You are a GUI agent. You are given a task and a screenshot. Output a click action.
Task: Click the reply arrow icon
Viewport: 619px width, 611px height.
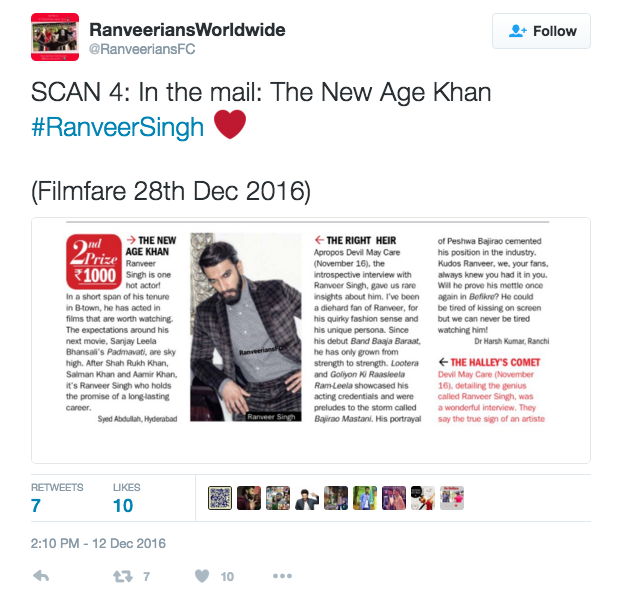(x=41, y=576)
